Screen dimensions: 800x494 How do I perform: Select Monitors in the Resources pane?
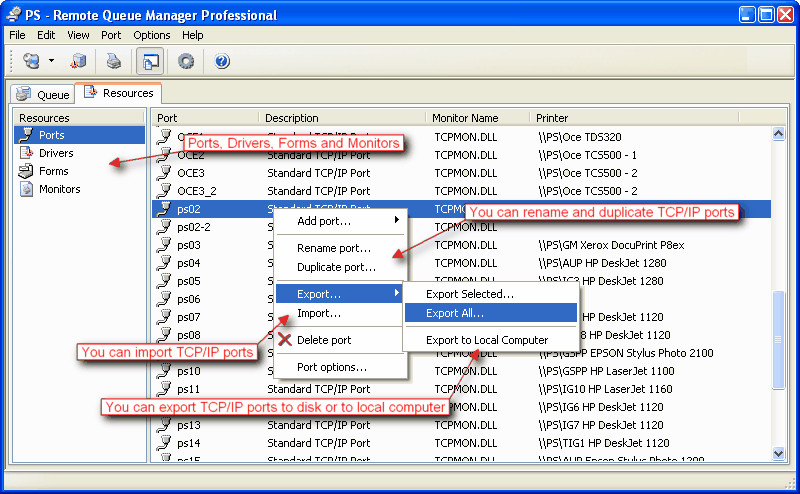click(59, 189)
